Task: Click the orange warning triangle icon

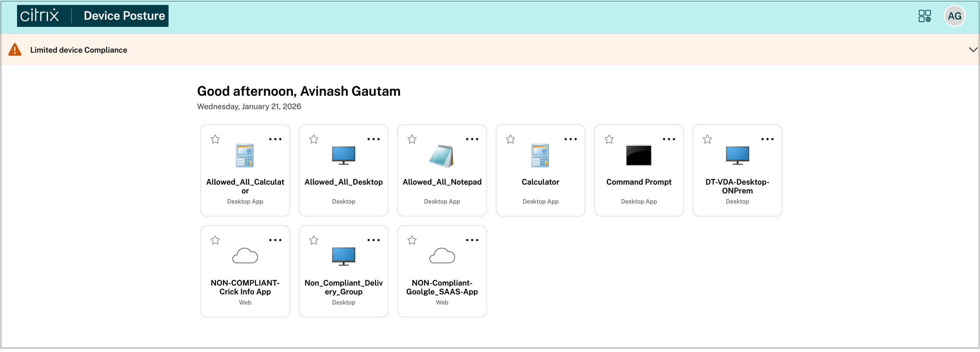Action: pos(15,49)
